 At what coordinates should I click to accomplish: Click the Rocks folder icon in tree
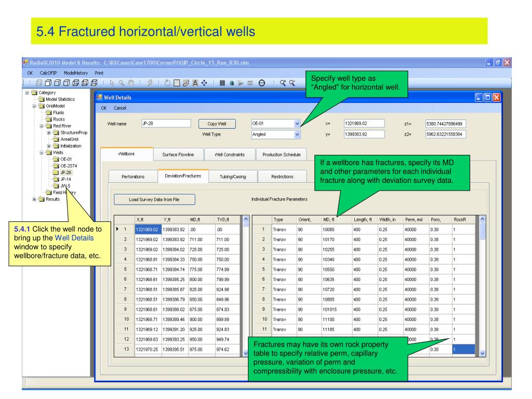coord(49,119)
